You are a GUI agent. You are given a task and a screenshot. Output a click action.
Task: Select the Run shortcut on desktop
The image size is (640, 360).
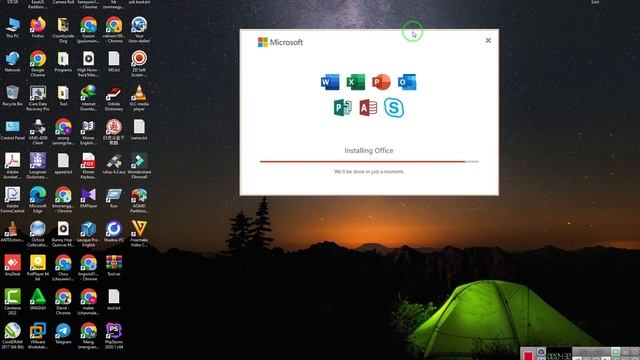pyautogui.click(x=113, y=198)
